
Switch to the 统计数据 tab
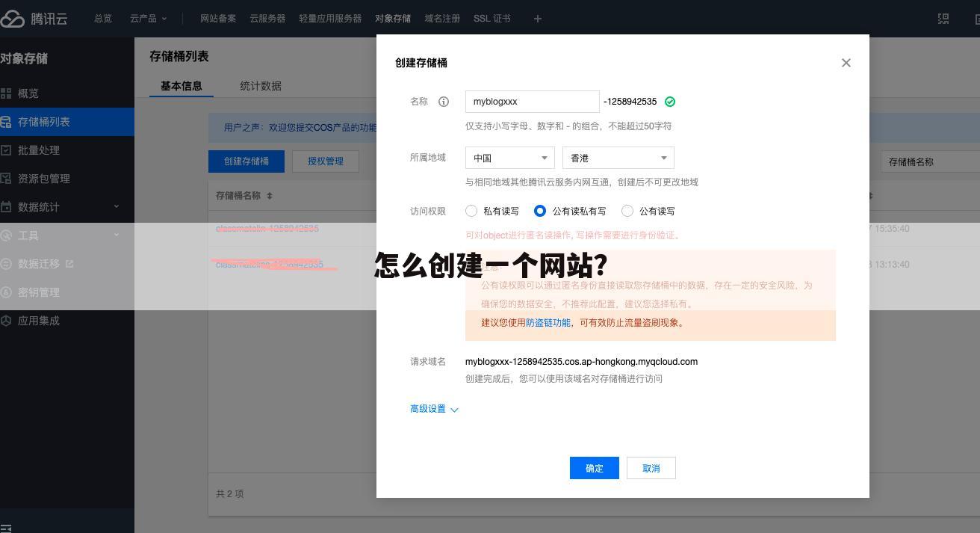pos(261,86)
